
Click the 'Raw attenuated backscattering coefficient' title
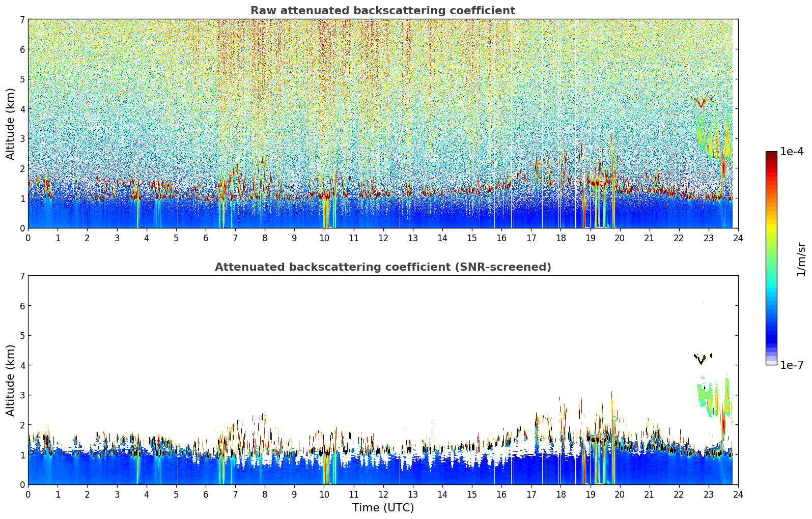(x=382, y=11)
